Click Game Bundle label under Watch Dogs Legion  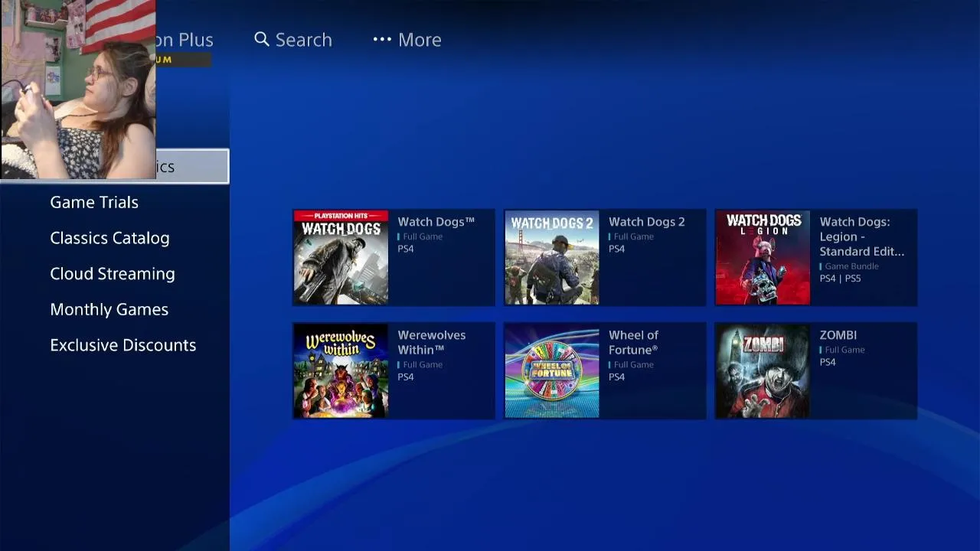tap(851, 266)
